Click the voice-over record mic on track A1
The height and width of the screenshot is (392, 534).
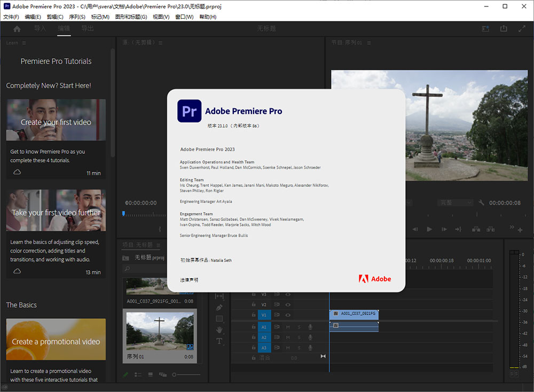310,327
